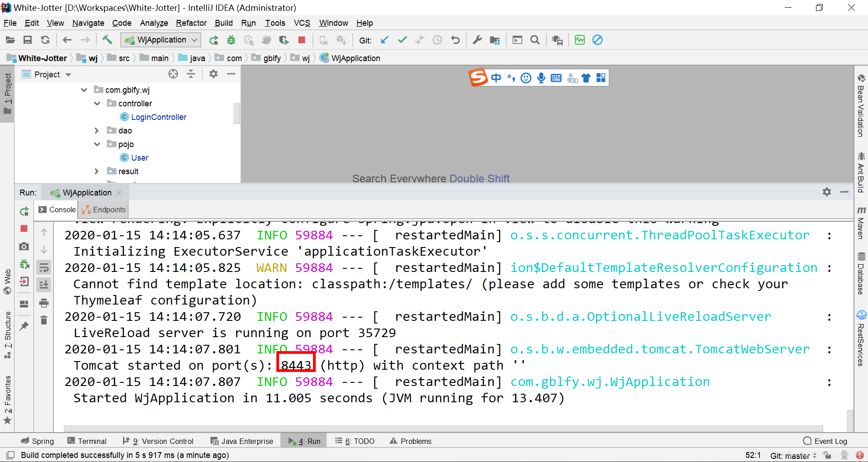Click Rerun icon in Run panel sidebar
The width and height of the screenshot is (868, 462).
pyautogui.click(x=24, y=211)
